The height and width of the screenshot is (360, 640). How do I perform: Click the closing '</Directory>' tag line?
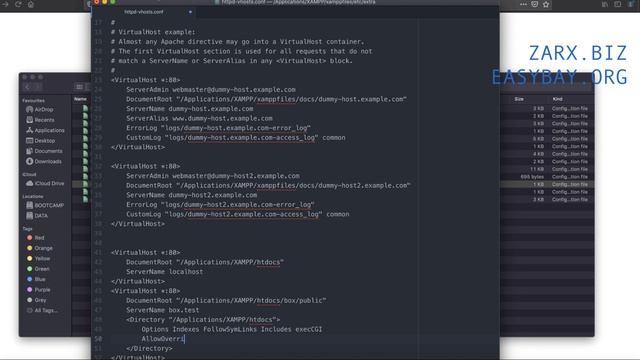pos(149,348)
